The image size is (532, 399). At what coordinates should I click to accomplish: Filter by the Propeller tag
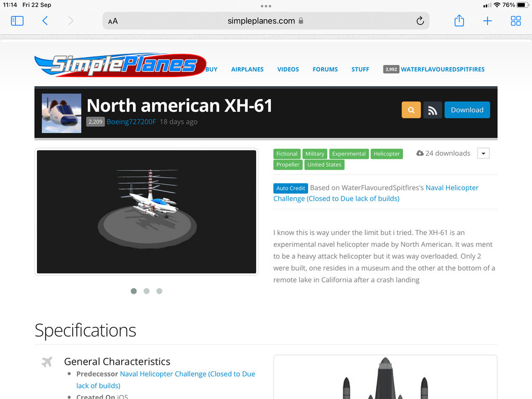click(288, 165)
